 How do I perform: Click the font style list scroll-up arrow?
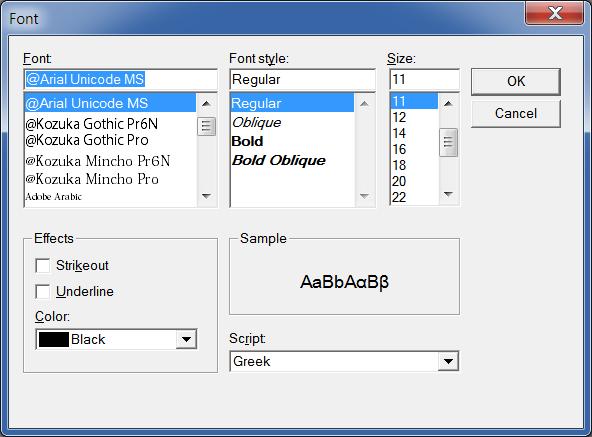364,103
